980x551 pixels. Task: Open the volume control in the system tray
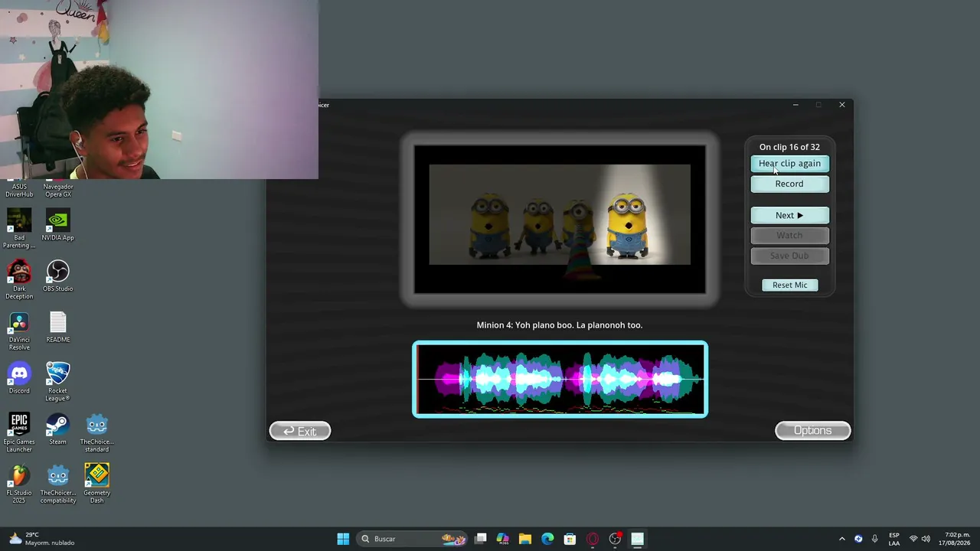click(x=926, y=539)
